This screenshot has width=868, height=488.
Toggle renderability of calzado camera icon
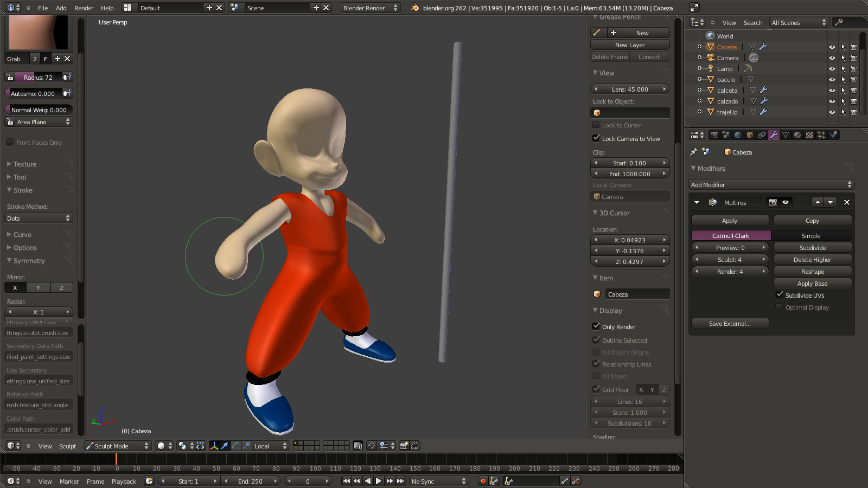(x=853, y=101)
